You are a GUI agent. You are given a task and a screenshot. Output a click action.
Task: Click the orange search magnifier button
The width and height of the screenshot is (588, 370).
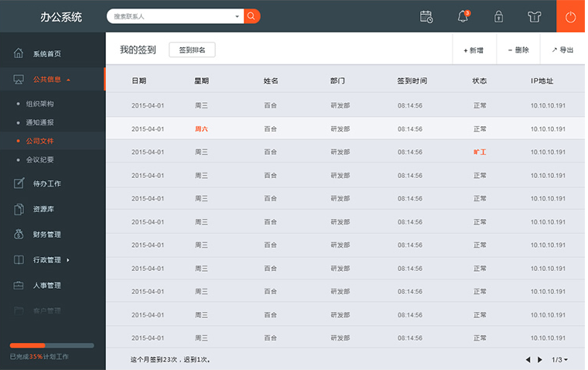pyautogui.click(x=251, y=16)
